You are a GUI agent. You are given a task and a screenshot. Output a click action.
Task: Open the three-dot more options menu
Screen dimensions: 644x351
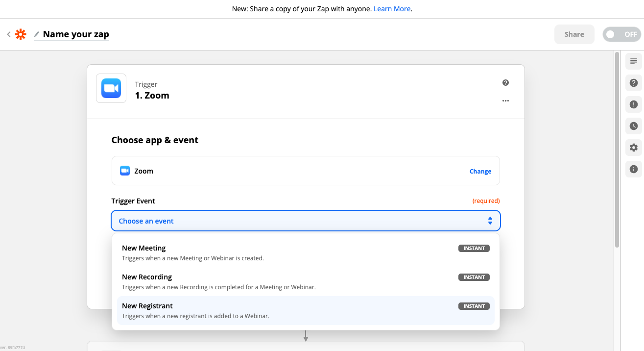tap(505, 101)
